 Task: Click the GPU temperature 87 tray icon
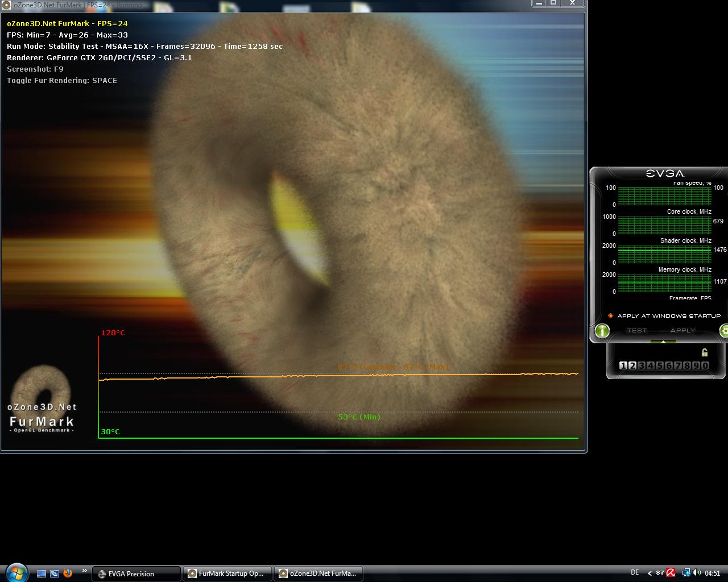pos(660,573)
